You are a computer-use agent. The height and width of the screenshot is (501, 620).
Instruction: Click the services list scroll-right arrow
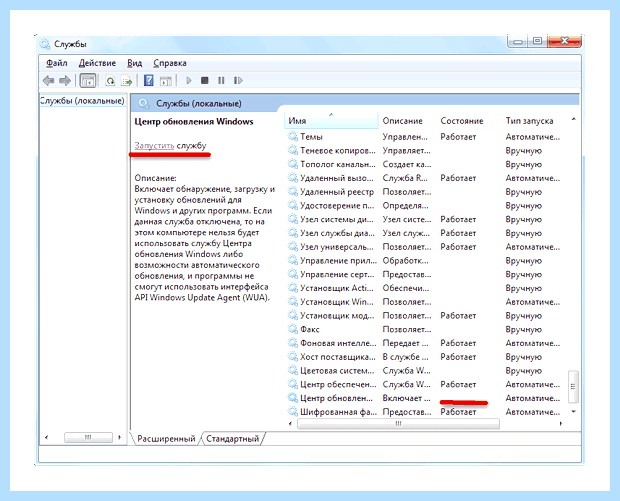561,423
